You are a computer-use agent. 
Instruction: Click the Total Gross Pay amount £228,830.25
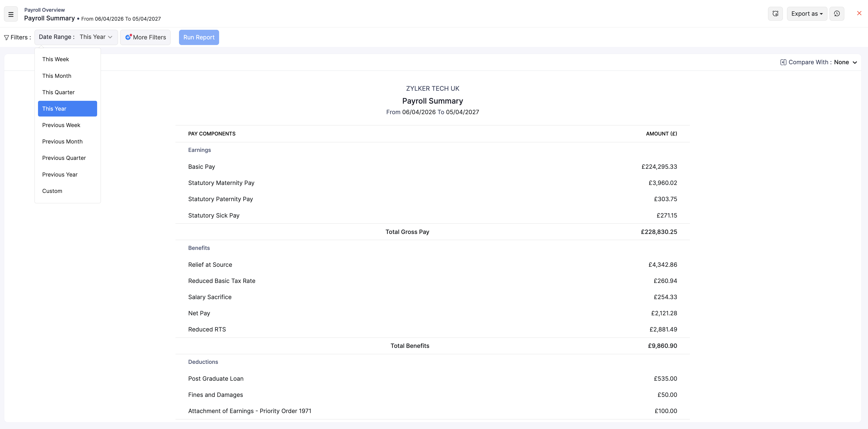click(659, 232)
